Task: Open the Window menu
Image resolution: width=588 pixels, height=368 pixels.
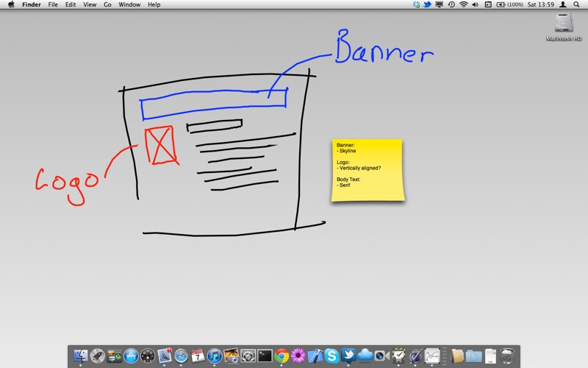Action: [129, 4]
